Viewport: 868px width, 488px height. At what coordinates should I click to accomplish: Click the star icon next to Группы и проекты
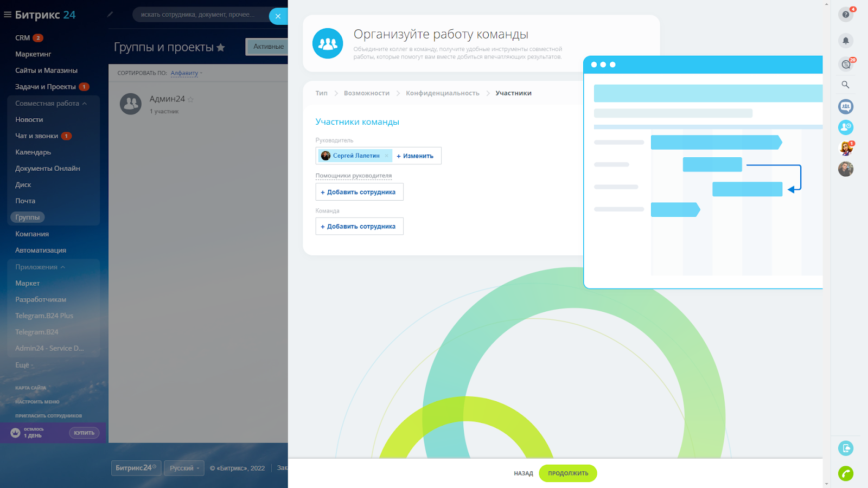pyautogui.click(x=221, y=48)
